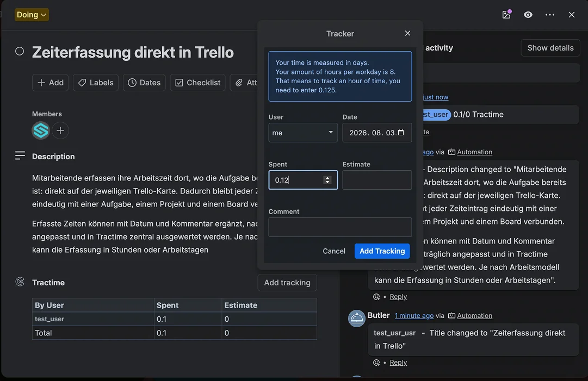Screen dimensions: 588x381
Task: Cancel the Tracker dialog
Action: 334,251
